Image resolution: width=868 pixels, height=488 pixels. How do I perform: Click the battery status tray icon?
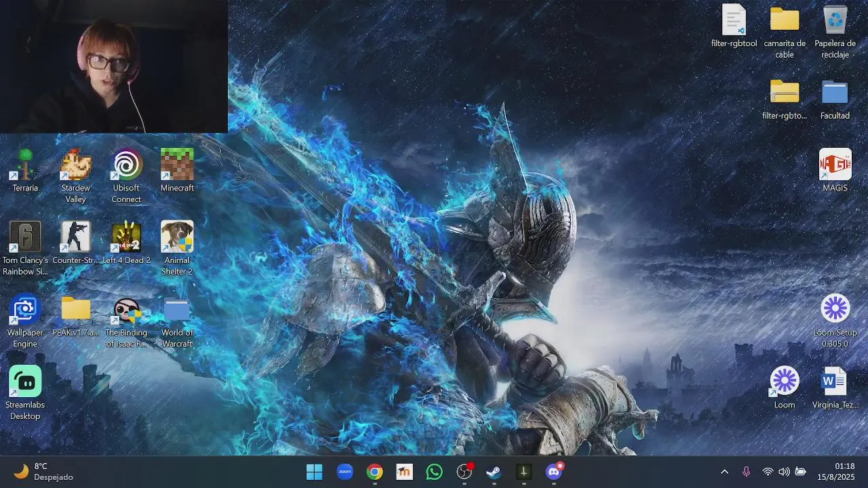(x=801, y=472)
